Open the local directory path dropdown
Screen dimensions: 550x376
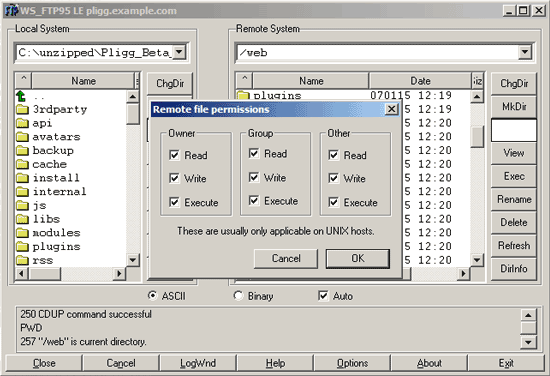179,53
